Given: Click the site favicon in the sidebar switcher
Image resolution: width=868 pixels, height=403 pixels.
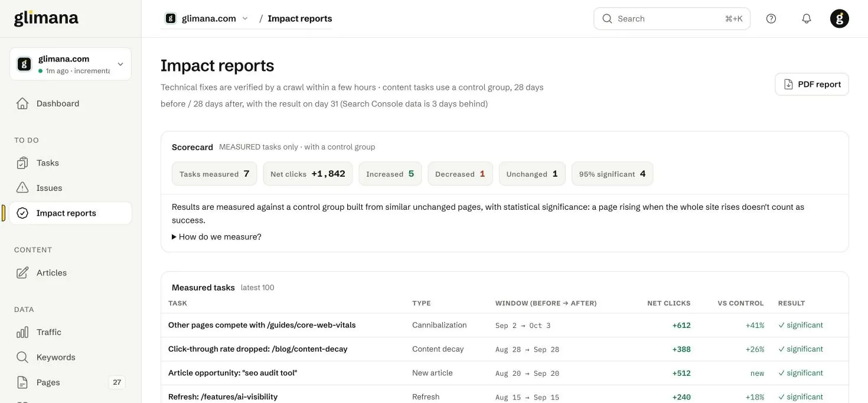Looking at the screenshot, I should (x=24, y=64).
